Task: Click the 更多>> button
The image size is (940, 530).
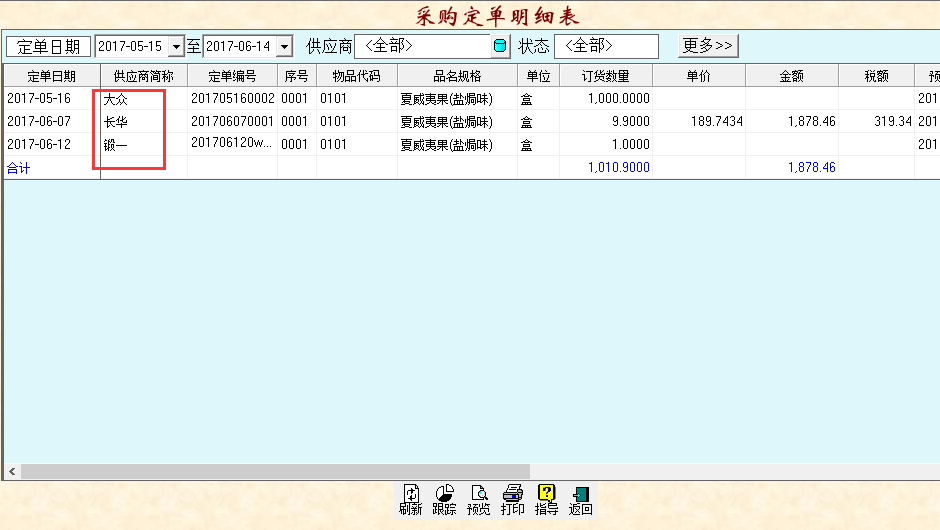Action: click(708, 46)
